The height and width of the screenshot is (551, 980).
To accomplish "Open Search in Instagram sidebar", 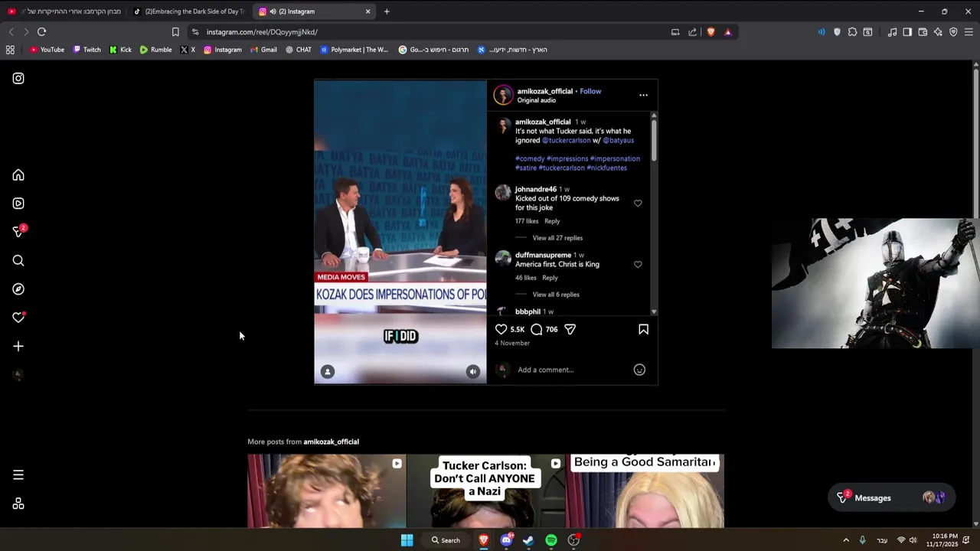I will tap(18, 261).
